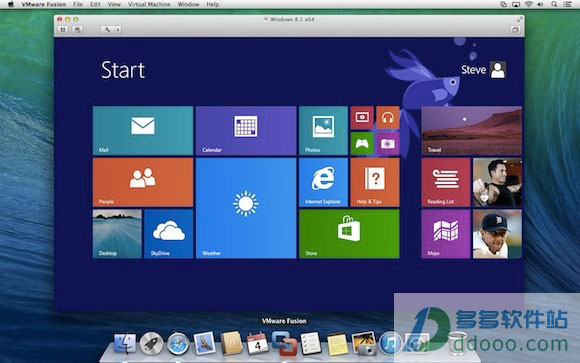Open the Store tile

[349, 234]
